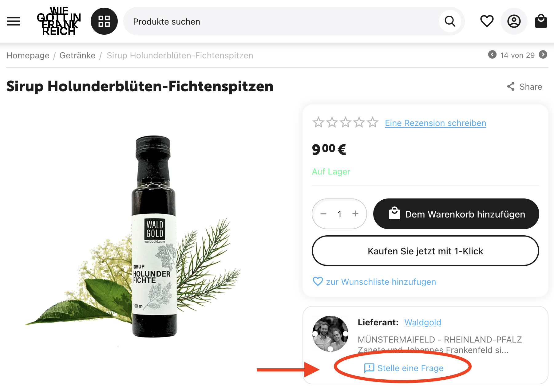Open the wishlist heart in header

point(487,21)
